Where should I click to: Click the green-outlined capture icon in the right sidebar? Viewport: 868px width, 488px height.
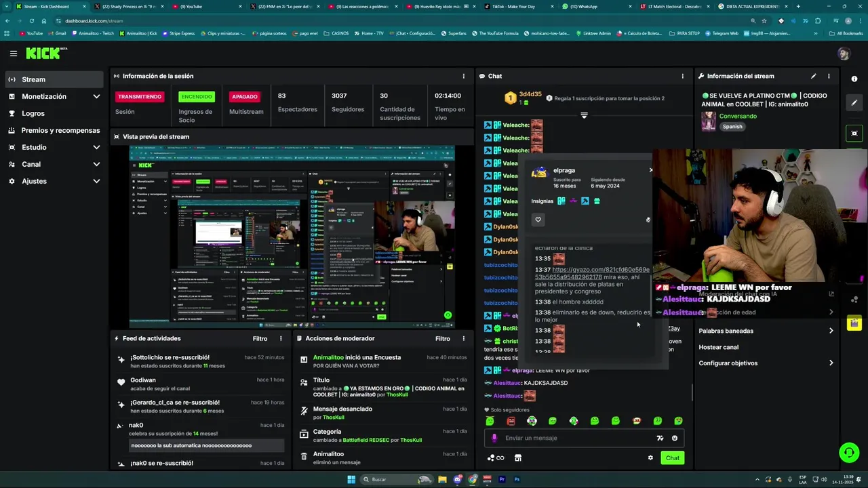[854, 134]
